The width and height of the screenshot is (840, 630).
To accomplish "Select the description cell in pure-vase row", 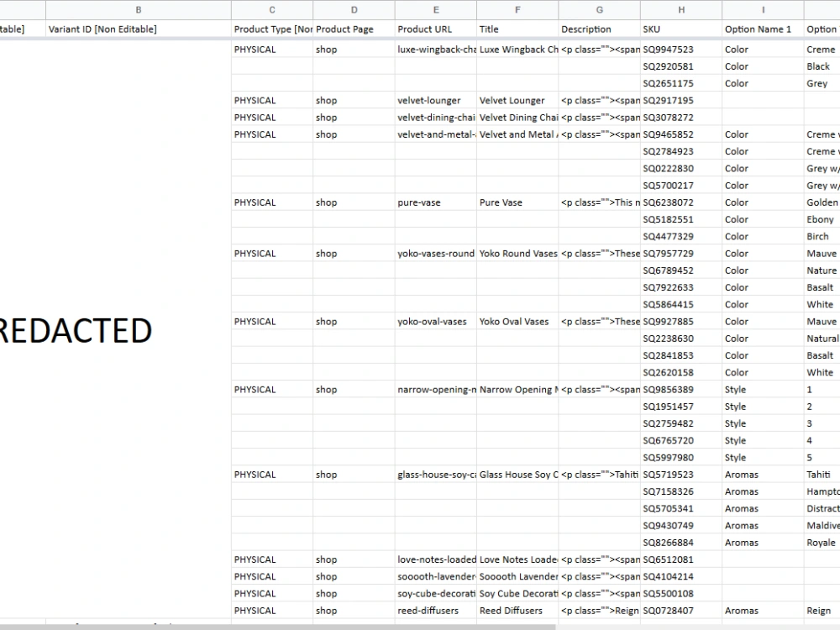I will [600, 202].
